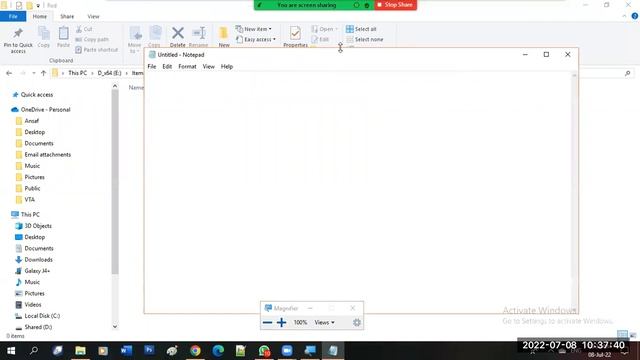Open Word from the taskbar

126,350
